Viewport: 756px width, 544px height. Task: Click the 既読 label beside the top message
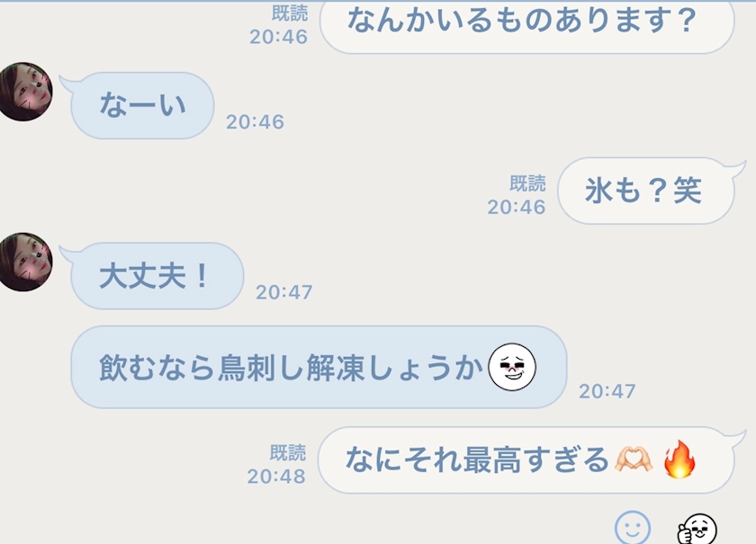(289, 13)
